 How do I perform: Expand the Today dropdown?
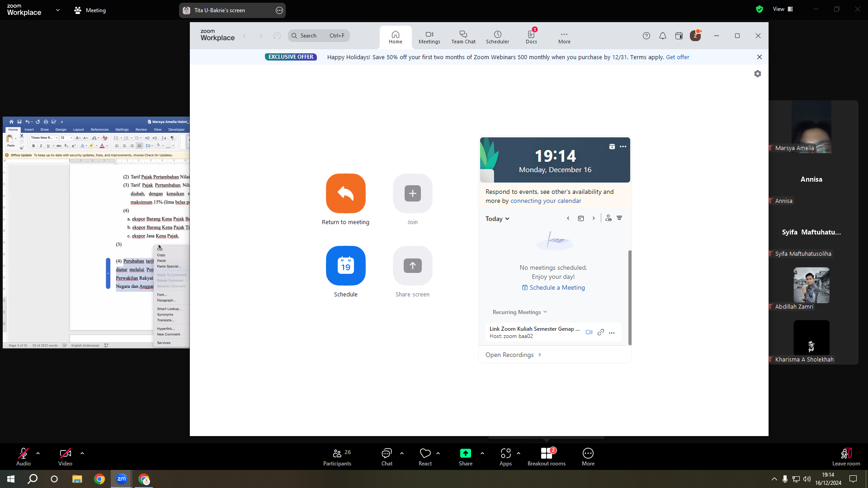pyautogui.click(x=497, y=219)
